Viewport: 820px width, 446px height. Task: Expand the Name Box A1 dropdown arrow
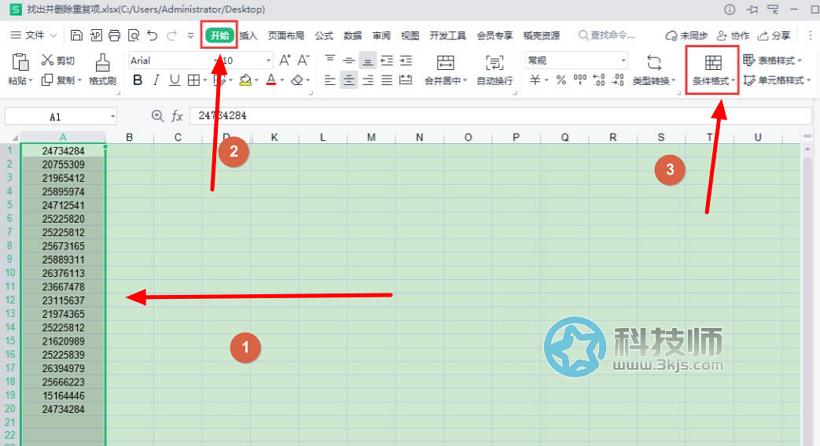pos(112,116)
